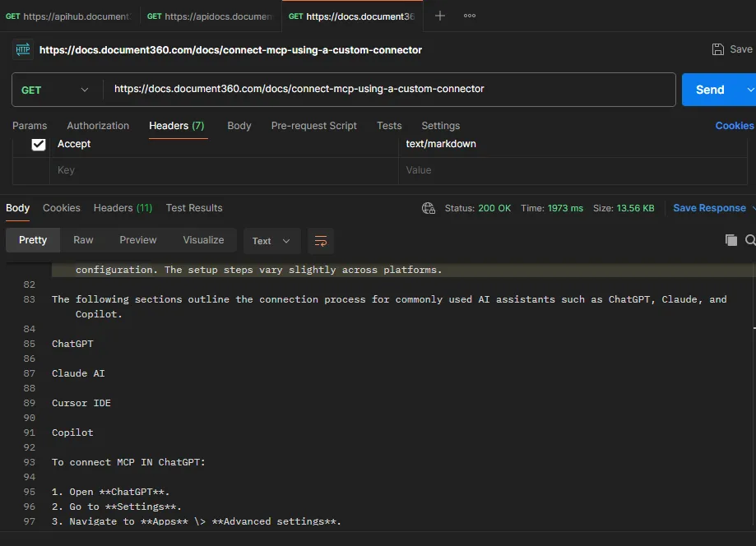756x546 pixels.
Task: Open the request Headers (7) tab
Action: coord(177,126)
